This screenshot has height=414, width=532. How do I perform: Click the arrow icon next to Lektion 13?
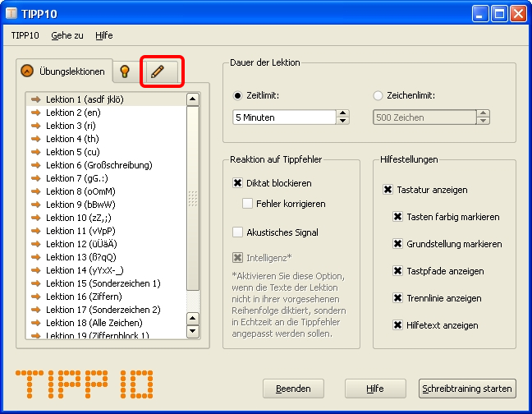[36, 257]
